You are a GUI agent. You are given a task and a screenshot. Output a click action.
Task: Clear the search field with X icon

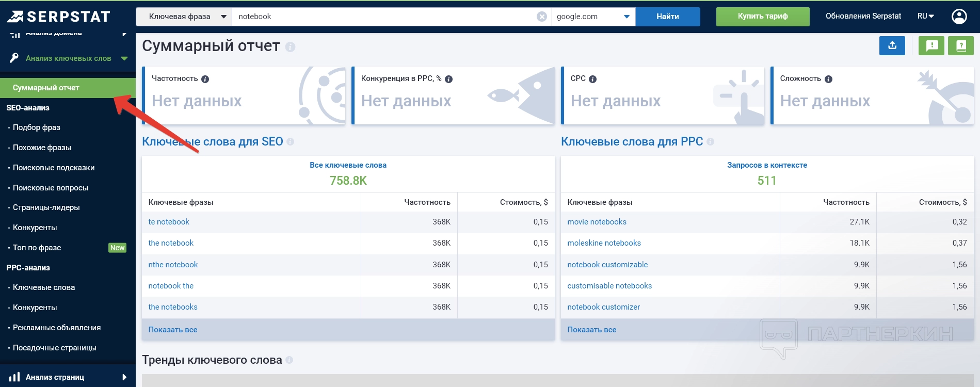click(542, 17)
